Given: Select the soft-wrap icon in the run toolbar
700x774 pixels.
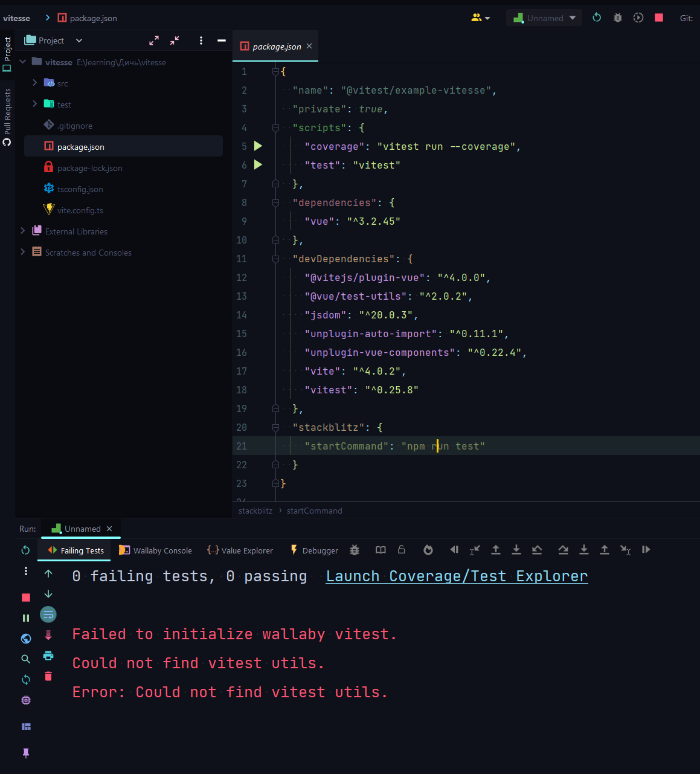Looking at the screenshot, I should pos(48,614).
